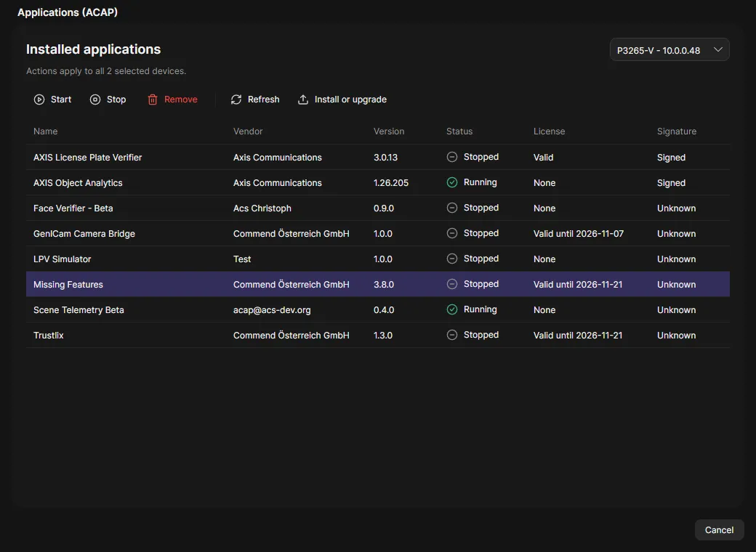Click vendor Test in LPV Simulator row
This screenshot has height=552, width=756.
242,259
